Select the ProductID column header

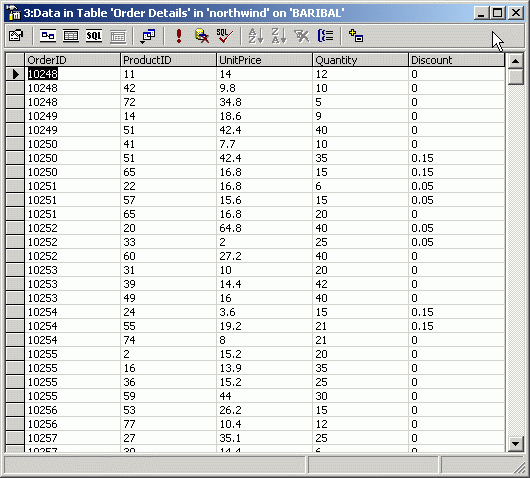point(168,60)
